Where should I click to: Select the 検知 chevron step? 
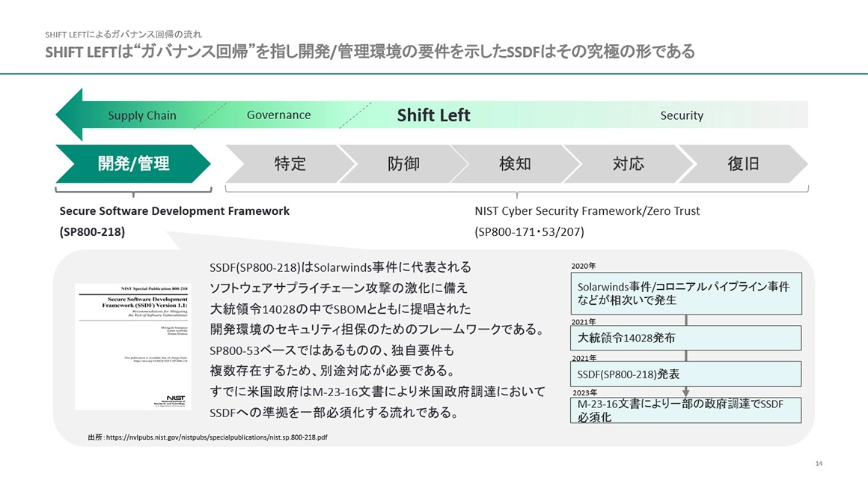[516, 163]
